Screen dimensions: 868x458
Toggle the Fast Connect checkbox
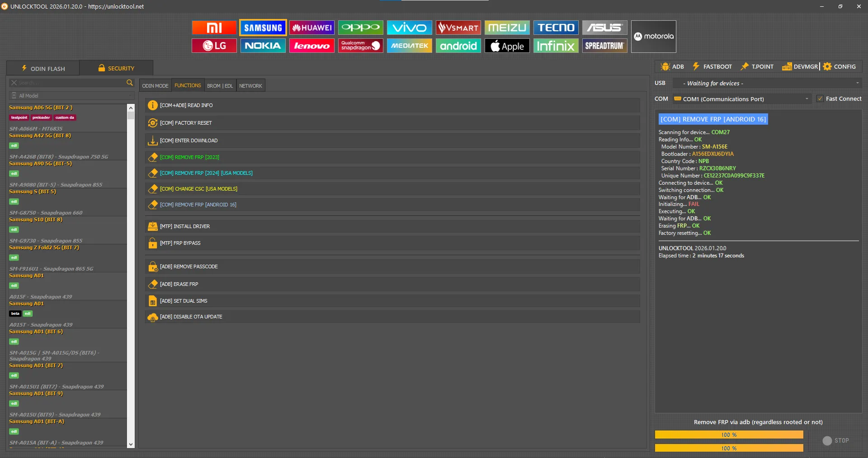coord(820,98)
